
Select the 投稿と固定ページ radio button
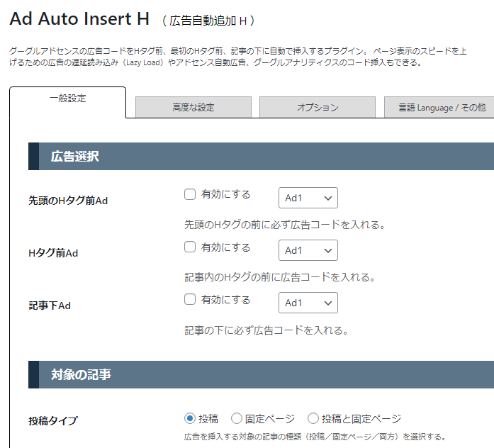[x=313, y=419]
